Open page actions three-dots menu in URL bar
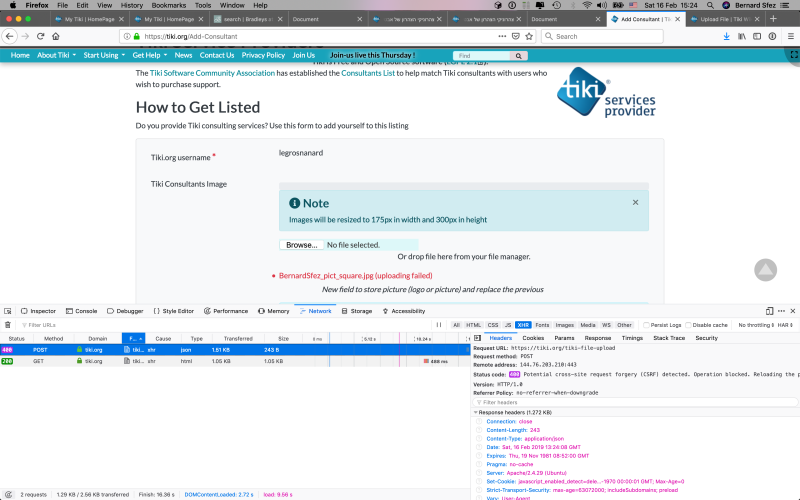Viewport: 800px width, 500px height. (502, 36)
